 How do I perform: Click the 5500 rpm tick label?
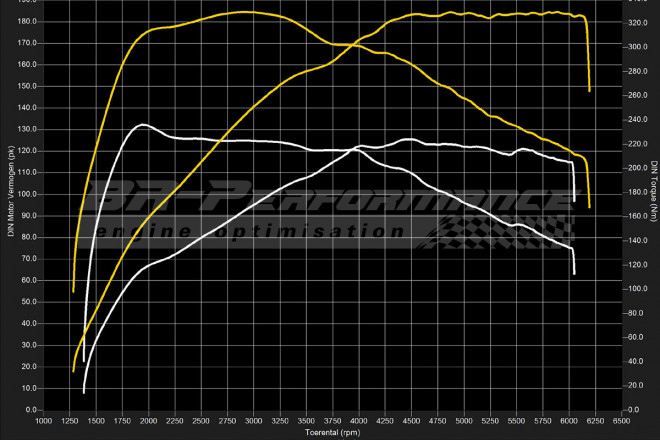pyautogui.click(x=516, y=421)
